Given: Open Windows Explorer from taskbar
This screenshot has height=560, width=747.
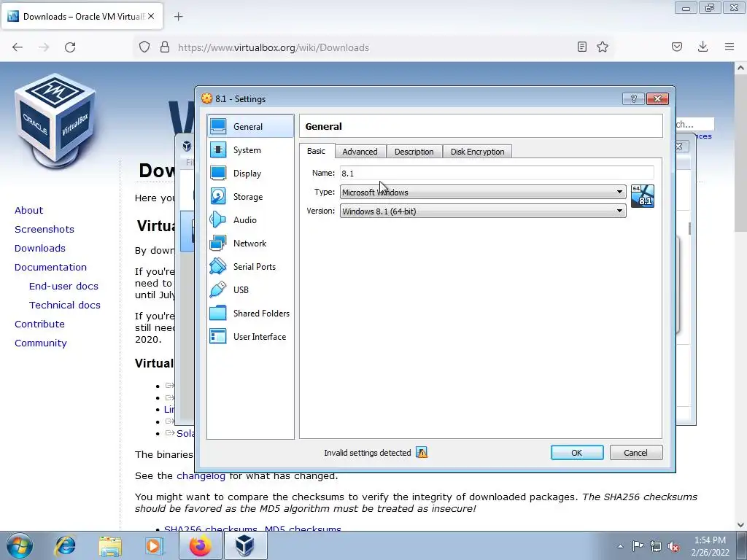Looking at the screenshot, I should [110, 545].
